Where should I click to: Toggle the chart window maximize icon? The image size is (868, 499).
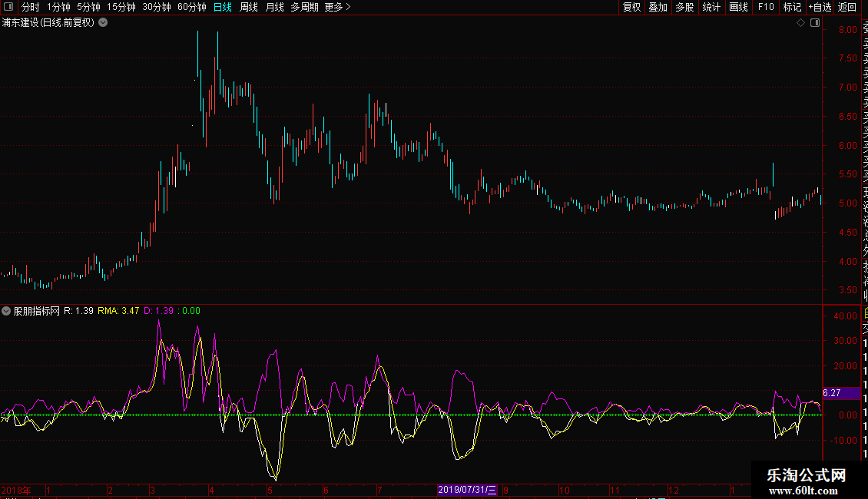[x=815, y=23]
